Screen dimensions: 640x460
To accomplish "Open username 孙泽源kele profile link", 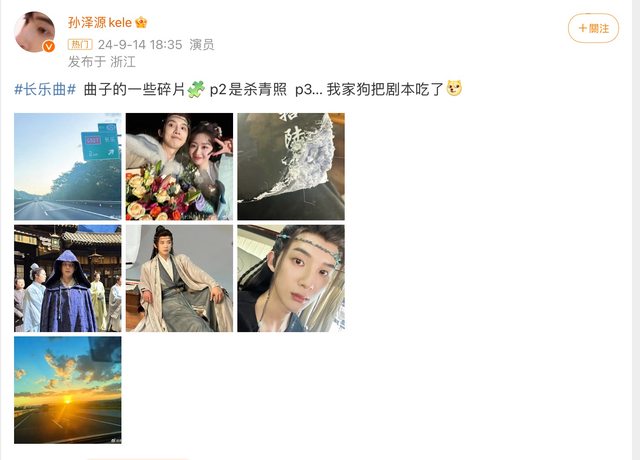I will (x=100, y=22).
